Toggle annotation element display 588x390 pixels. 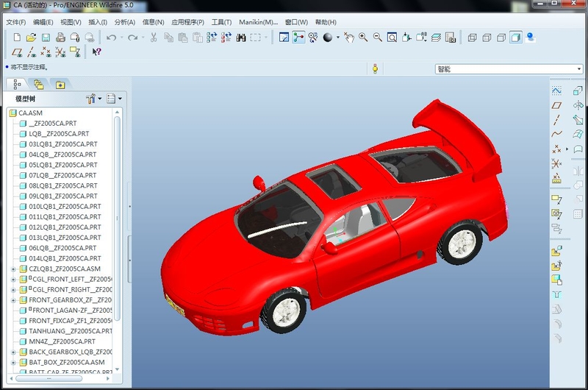point(75,52)
